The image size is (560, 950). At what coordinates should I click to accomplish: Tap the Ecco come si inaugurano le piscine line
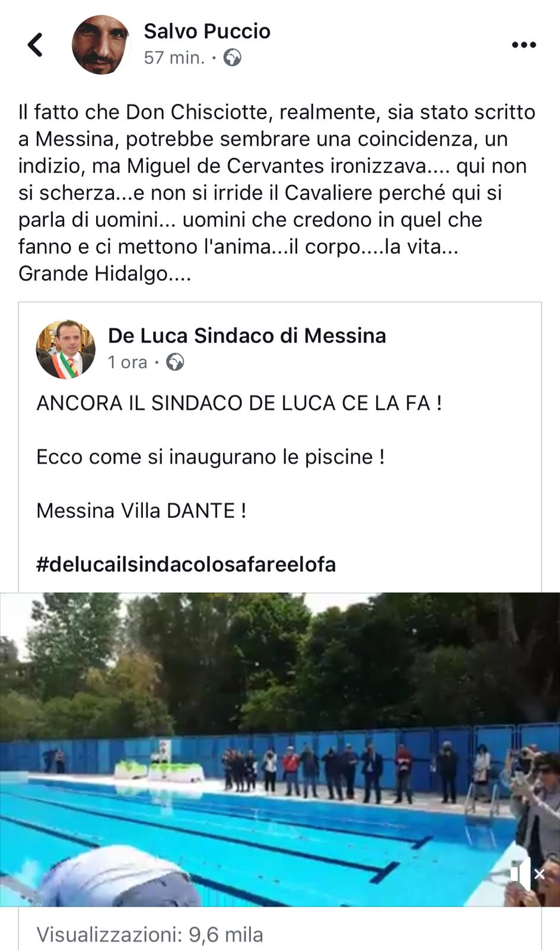[211, 457]
